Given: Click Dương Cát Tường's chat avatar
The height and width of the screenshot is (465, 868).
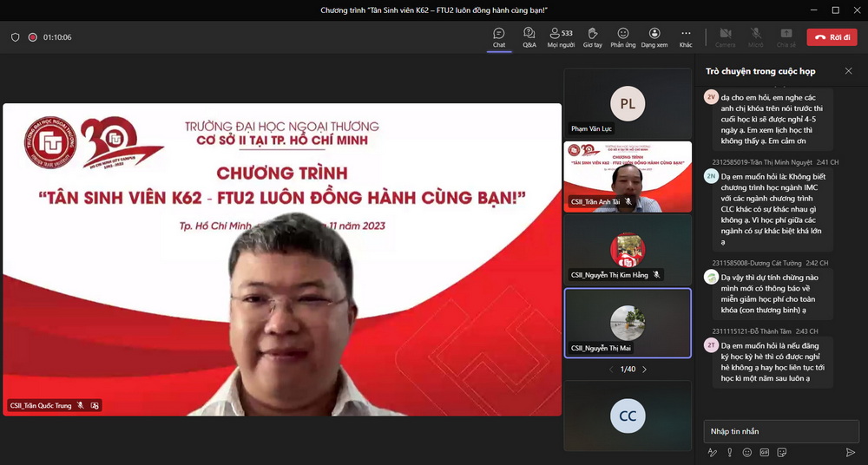Looking at the screenshot, I should coord(712,277).
